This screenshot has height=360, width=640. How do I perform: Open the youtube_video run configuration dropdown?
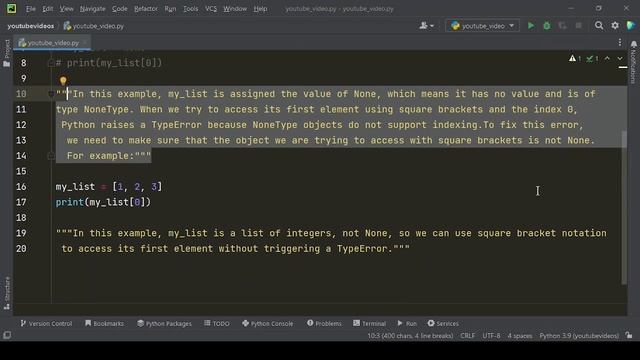pyautogui.click(x=482, y=26)
